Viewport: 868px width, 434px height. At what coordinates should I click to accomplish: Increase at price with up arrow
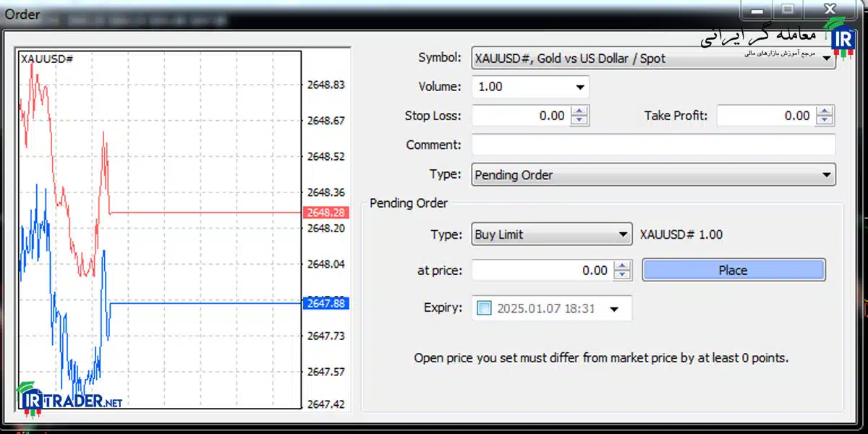(622, 266)
